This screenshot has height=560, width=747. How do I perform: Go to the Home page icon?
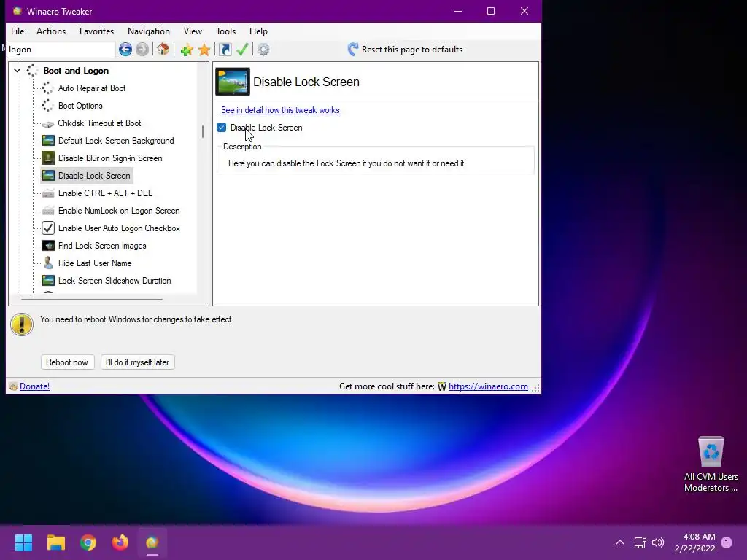tap(163, 49)
